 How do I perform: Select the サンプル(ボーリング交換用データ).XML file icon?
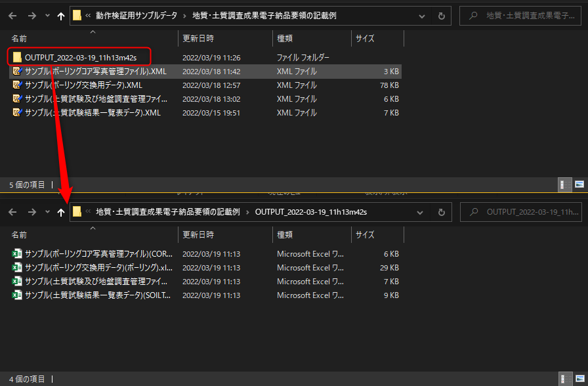click(17, 85)
